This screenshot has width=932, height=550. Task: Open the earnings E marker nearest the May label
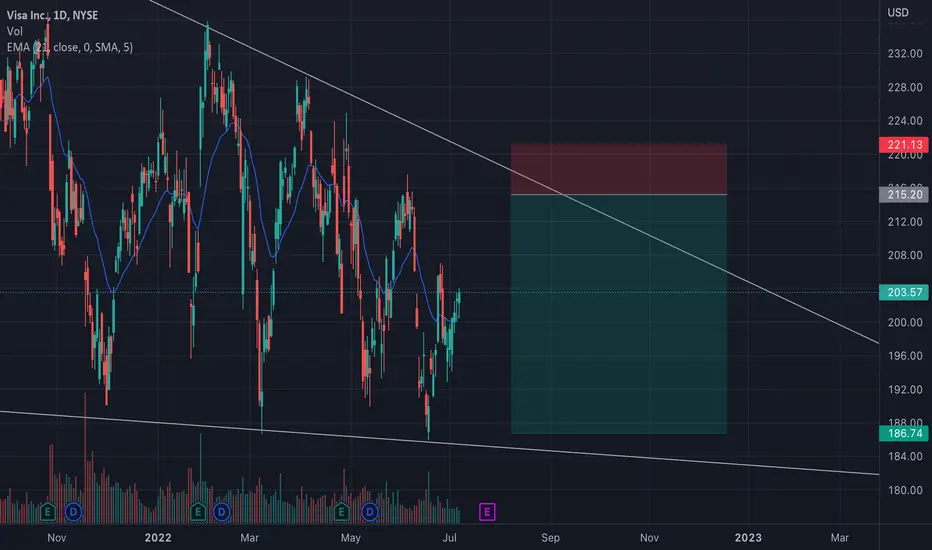(341, 511)
